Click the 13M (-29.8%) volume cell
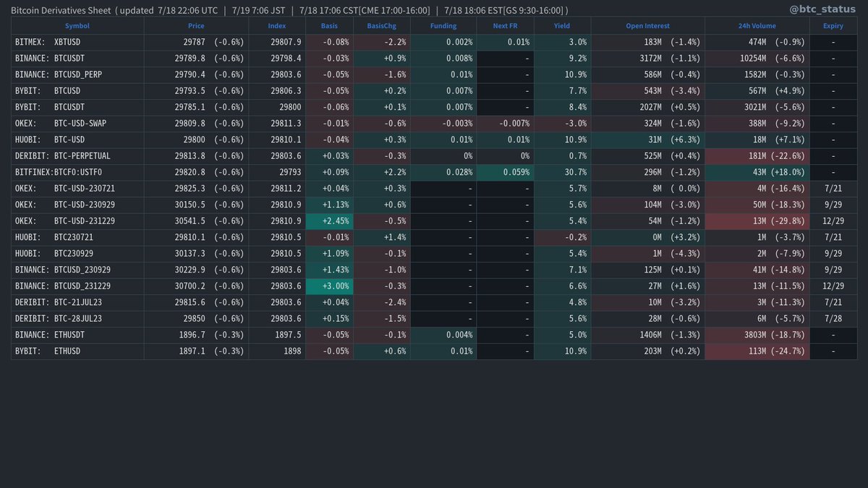The height and width of the screenshot is (488, 868). (x=757, y=221)
